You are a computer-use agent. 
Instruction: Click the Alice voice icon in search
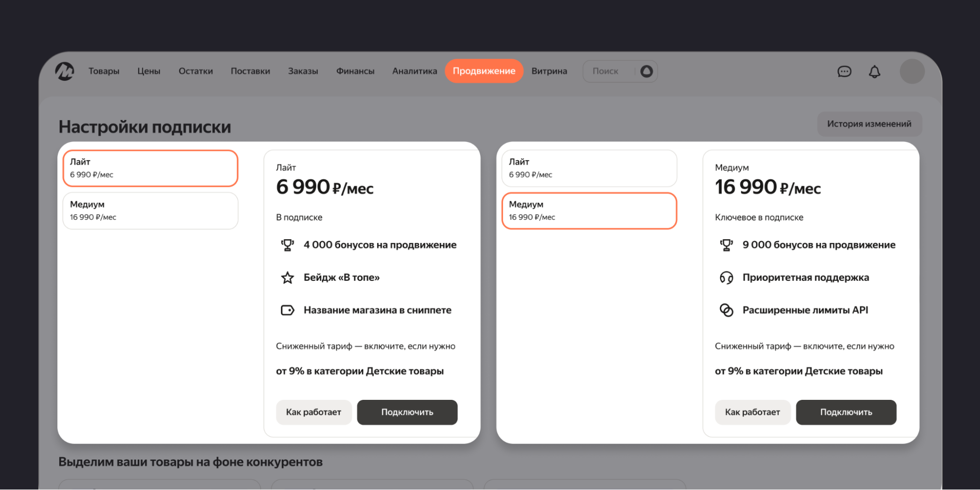coord(647,72)
